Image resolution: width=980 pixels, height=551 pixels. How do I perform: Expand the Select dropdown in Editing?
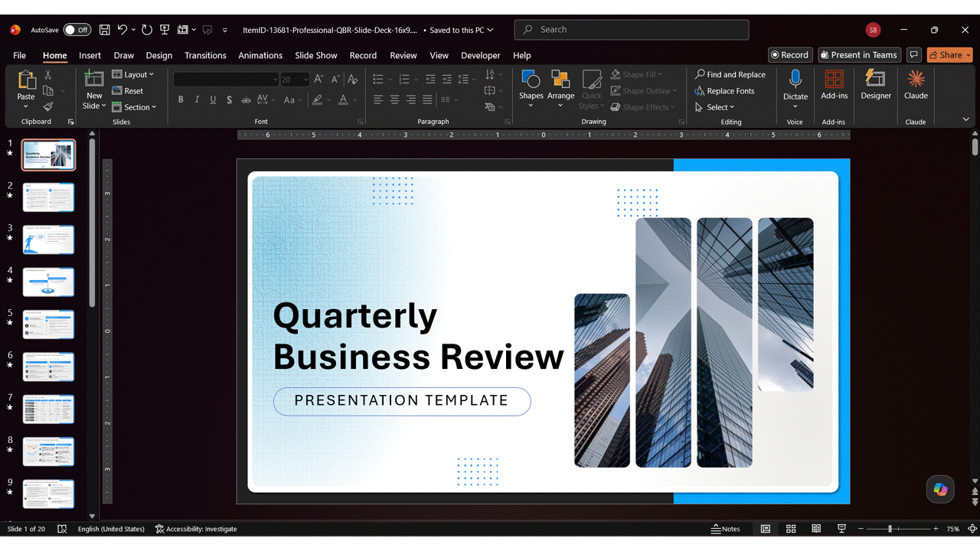click(714, 107)
